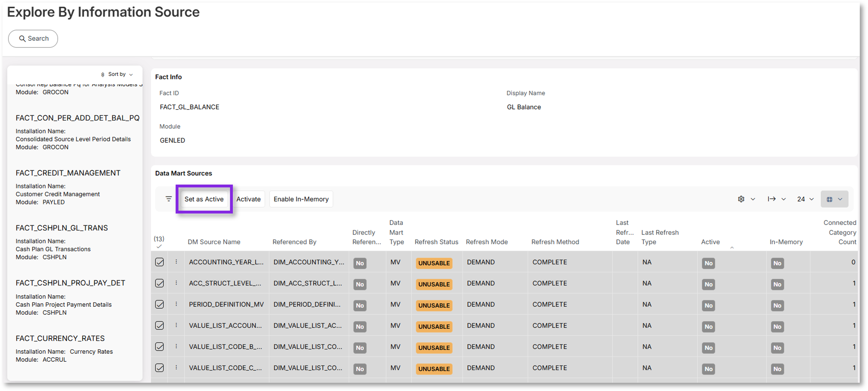The height and width of the screenshot is (391, 868).
Task: Expand the export options chevron
Action: tap(784, 199)
